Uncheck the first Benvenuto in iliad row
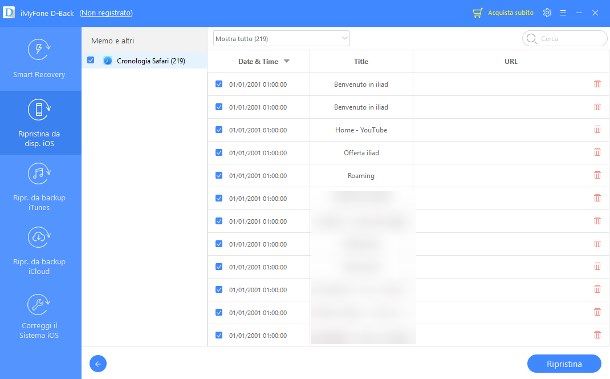Viewport: 610px width, 379px height. point(219,84)
